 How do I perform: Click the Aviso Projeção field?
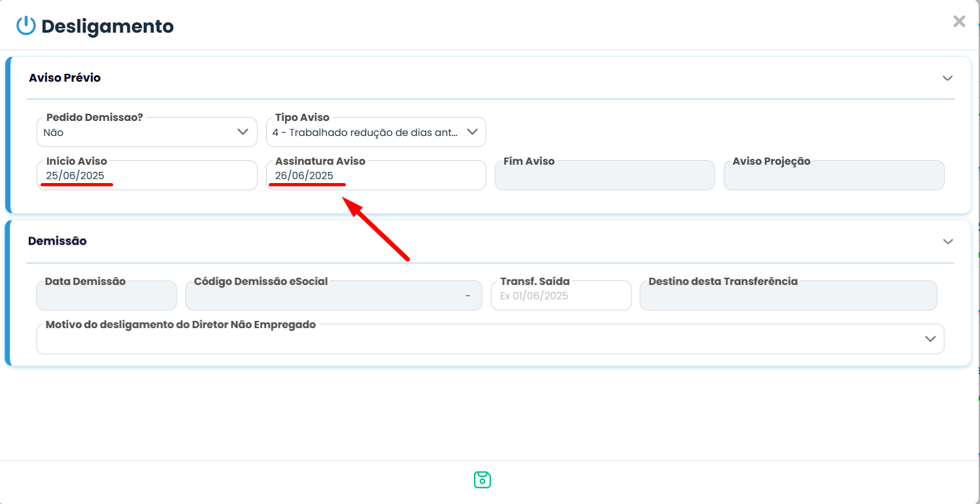pyautogui.click(x=834, y=176)
